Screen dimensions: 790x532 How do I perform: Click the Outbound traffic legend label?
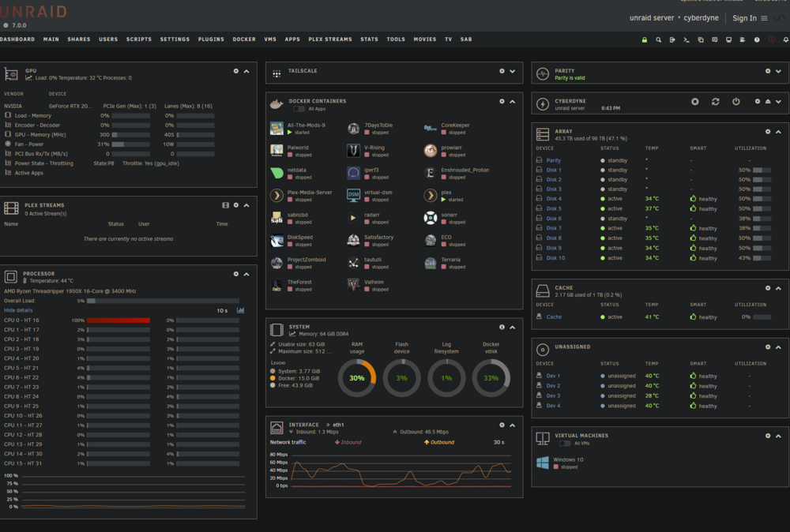[438, 442]
